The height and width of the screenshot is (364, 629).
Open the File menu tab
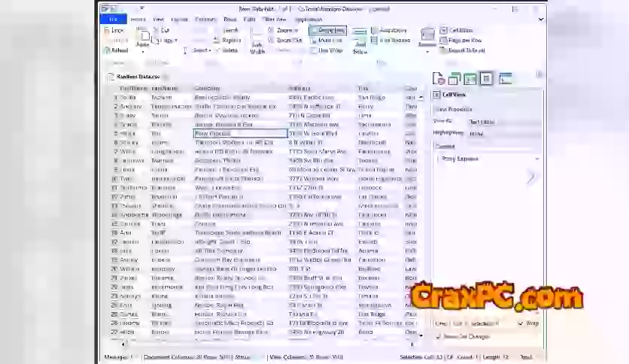(113, 19)
